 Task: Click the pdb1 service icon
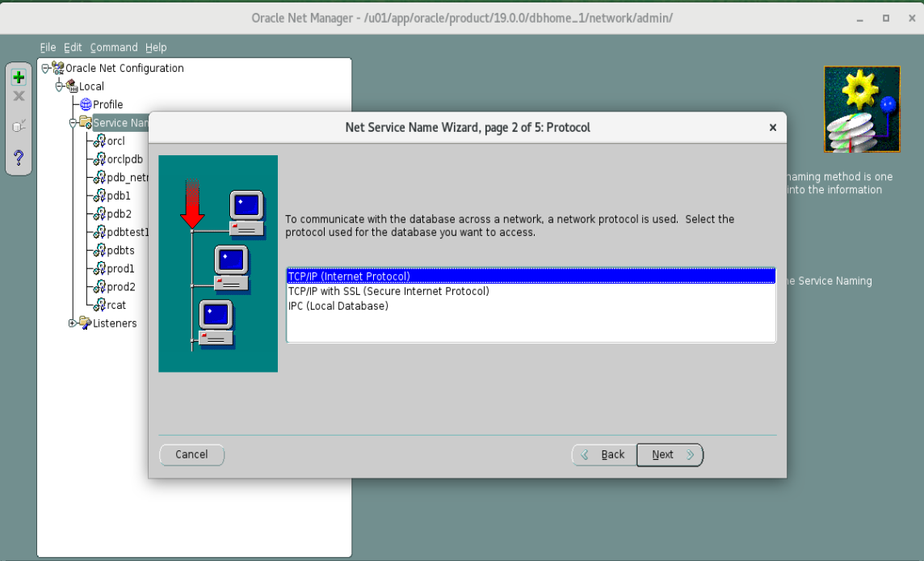pyautogui.click(x=99, y=196)
